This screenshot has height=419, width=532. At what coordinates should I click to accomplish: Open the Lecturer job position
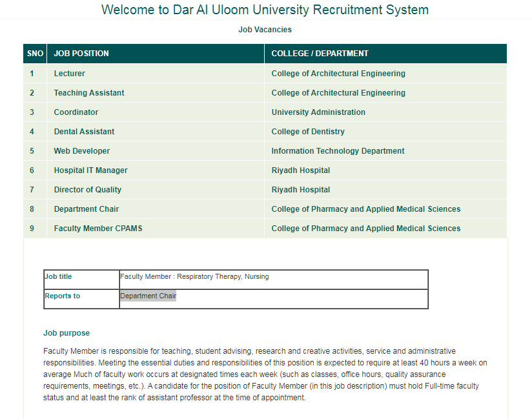tap(69, 74)
